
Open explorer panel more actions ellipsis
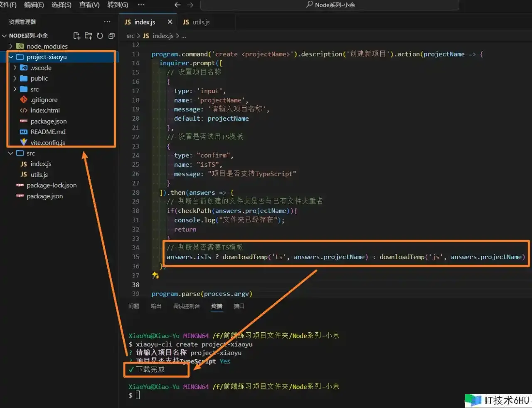(107, 22)
